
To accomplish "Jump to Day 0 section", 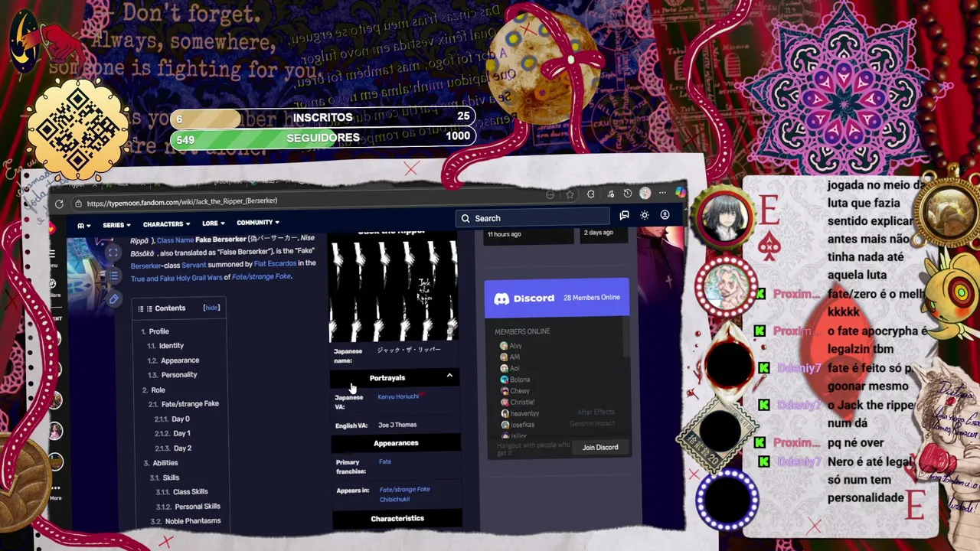I will (x=180, y=419).
